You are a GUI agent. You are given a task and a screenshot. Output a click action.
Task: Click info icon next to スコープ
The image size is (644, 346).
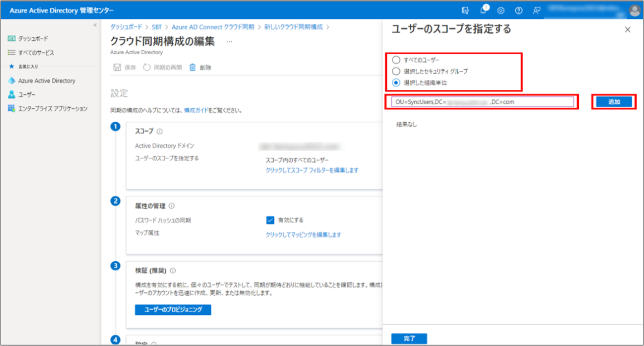pyautogui.click(x=159, y=132)
